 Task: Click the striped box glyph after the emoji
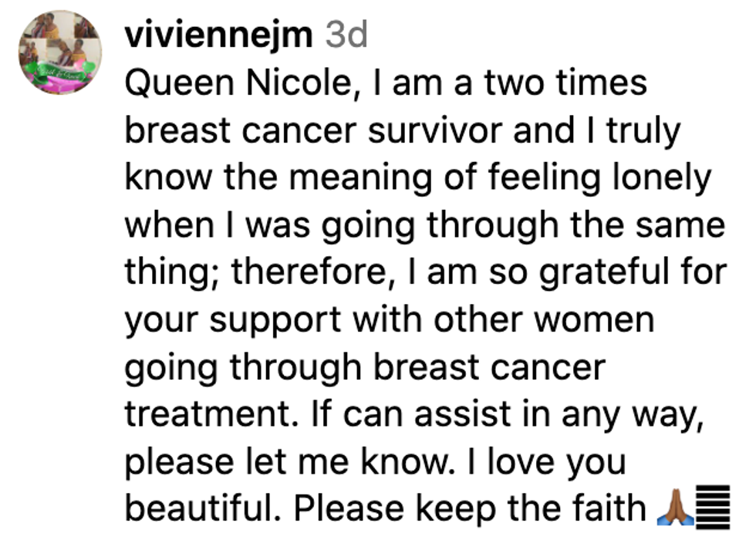coord(712,507)
